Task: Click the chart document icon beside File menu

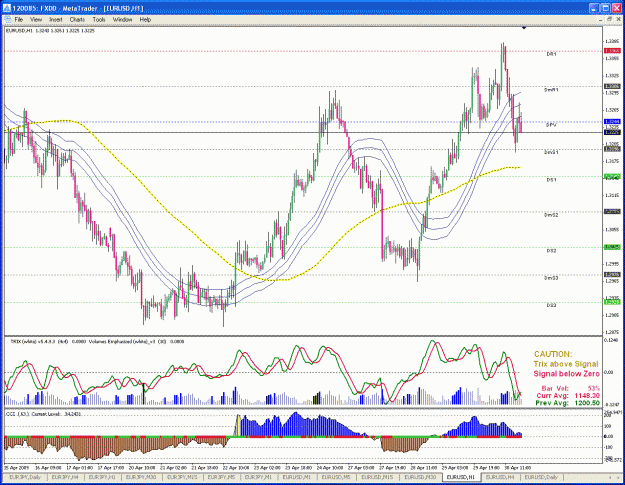Action: click(x=7, y=19)
